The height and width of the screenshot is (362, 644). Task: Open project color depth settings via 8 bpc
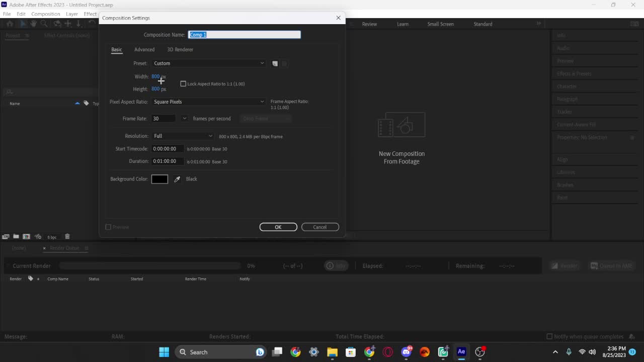52,236
